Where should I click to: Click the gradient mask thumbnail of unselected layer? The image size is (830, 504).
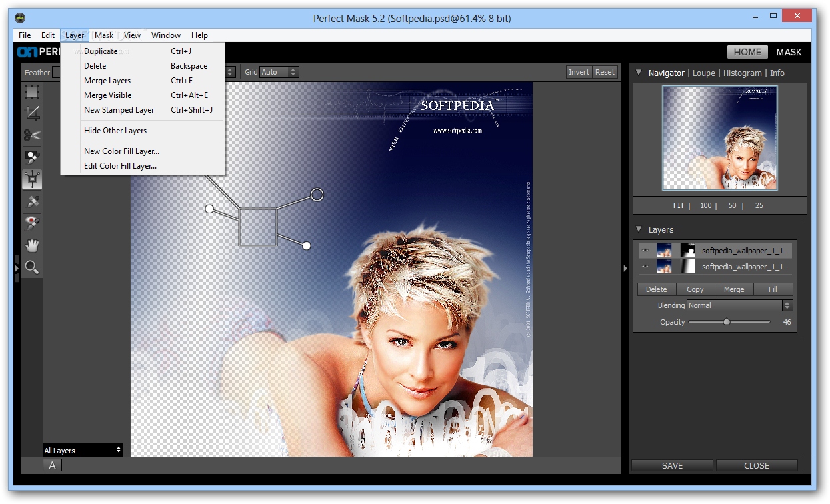coord(687,267)
